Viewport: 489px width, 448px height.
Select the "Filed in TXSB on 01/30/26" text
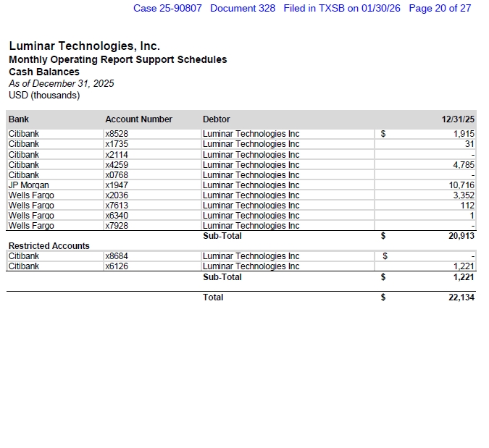coord(342,8)
